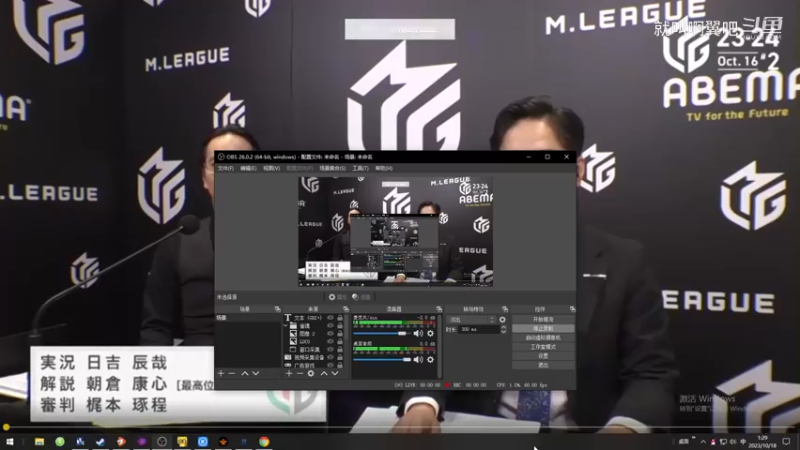Image resolution: width=800 pixels, height=450 pixels.
Task: Open 设置 settings in the controls dock
Action: coord(543,356)
